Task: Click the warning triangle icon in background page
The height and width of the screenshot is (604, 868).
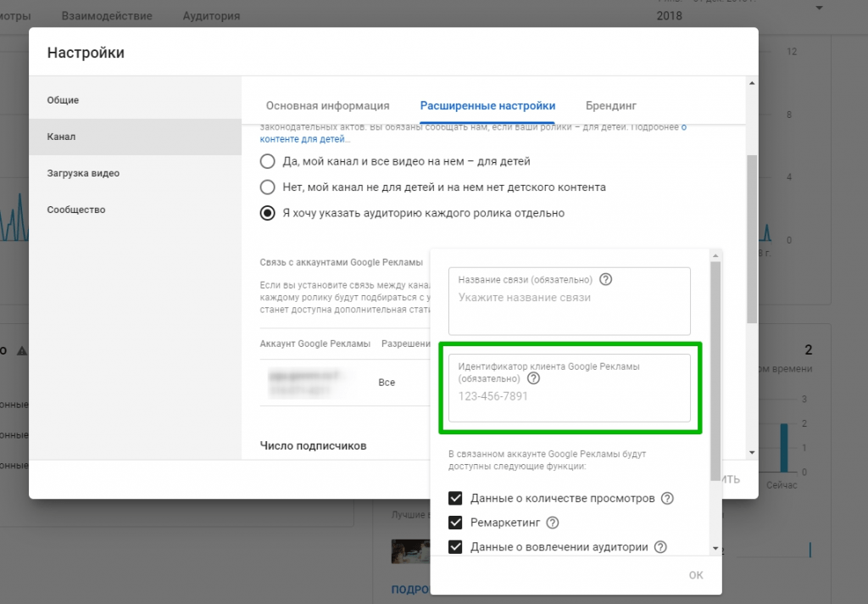Action: [21, 350]
